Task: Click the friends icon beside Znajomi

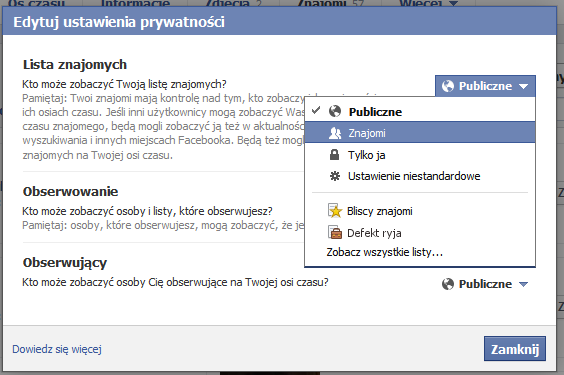Action: pos(335,133)
